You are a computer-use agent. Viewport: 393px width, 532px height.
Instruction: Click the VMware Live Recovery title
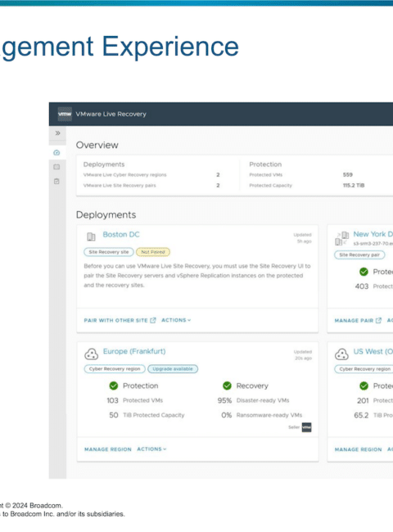(x=111, y=114)
